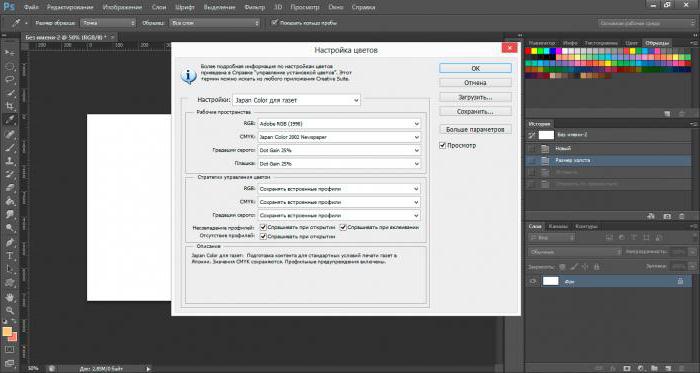Select the Paint Bucket tool
The height and width of the screenshot is (373, 700).
click(x=10, y=201)
